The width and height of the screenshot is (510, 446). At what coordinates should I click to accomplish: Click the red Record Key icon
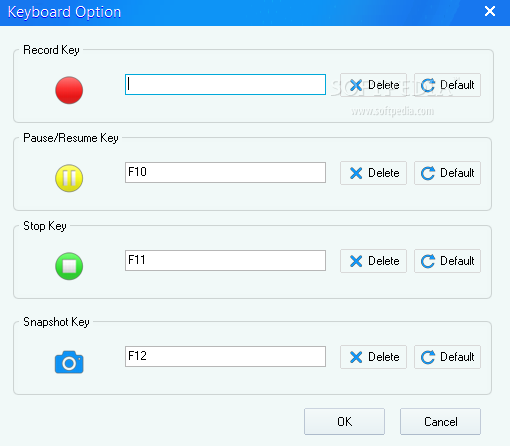[69, 90]
